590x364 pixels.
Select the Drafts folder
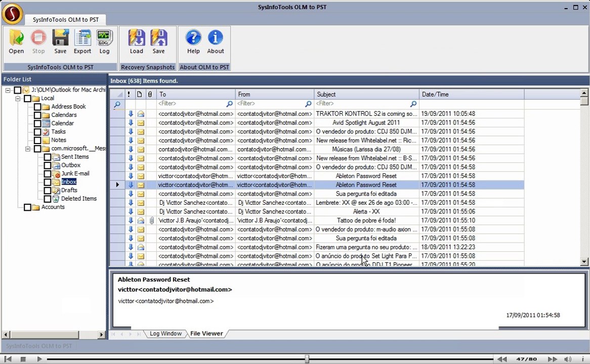click(69, 190)
